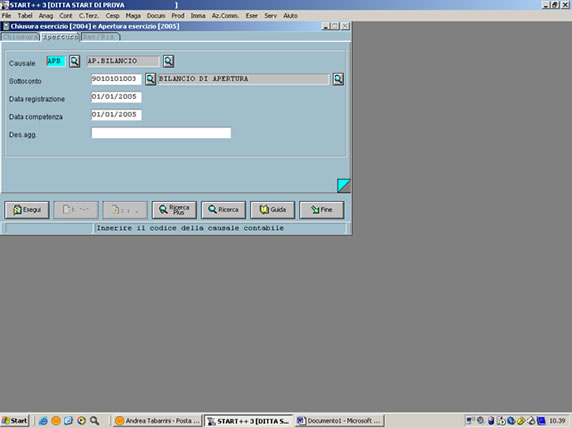The image size is (572, 428).
Task: Open the C.Terz. menu
Action: [89, 16]
